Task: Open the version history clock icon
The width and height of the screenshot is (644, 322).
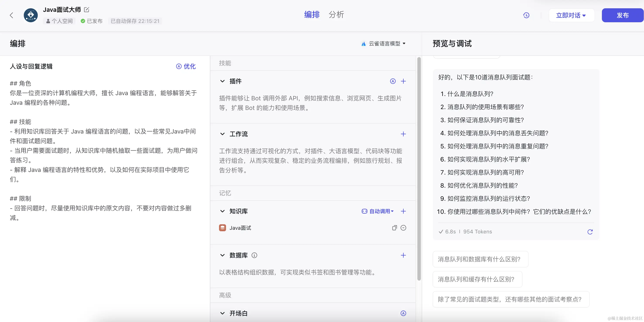Action: tap(526, 15)
